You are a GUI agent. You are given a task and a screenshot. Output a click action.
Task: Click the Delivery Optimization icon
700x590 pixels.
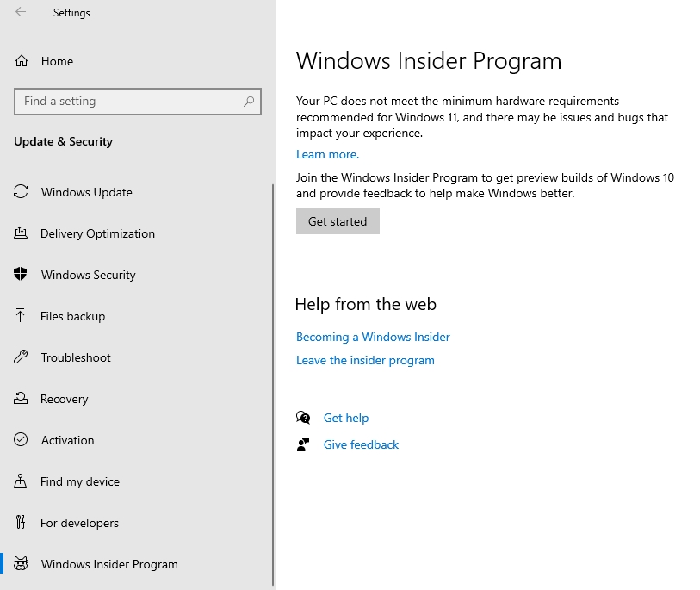point(22,233)
